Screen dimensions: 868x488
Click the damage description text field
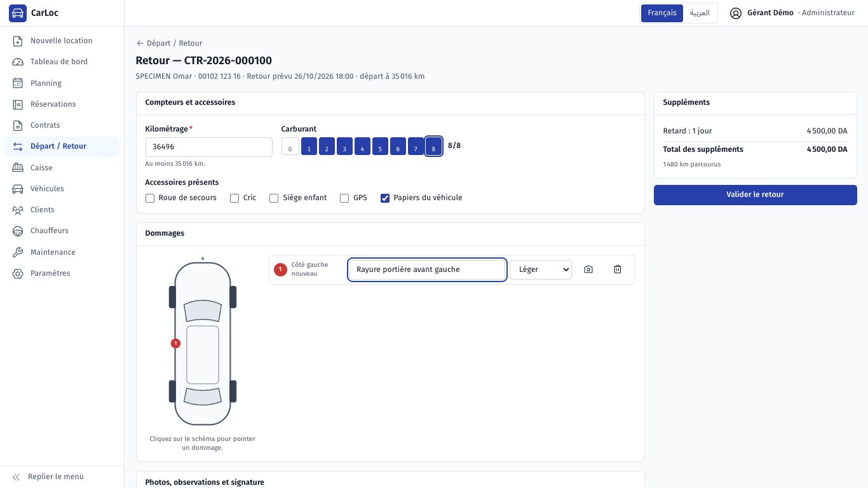click(x=427, y=269)
